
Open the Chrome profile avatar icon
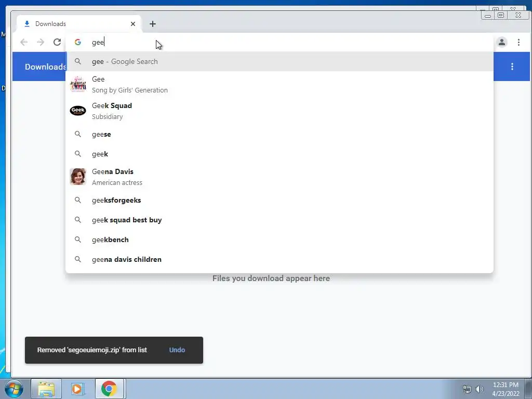502,42
